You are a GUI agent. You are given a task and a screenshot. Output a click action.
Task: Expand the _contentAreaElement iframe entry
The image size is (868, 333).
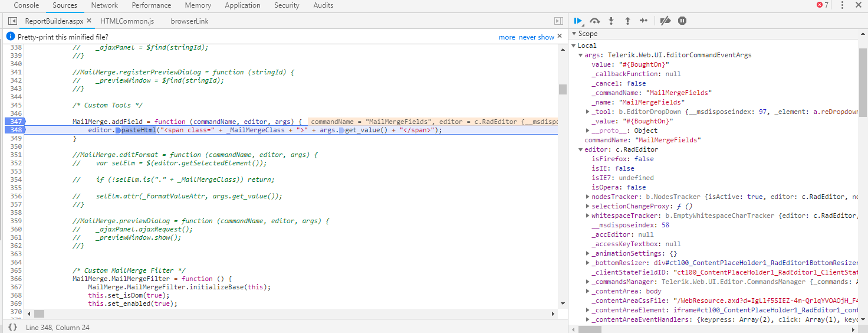588,310
